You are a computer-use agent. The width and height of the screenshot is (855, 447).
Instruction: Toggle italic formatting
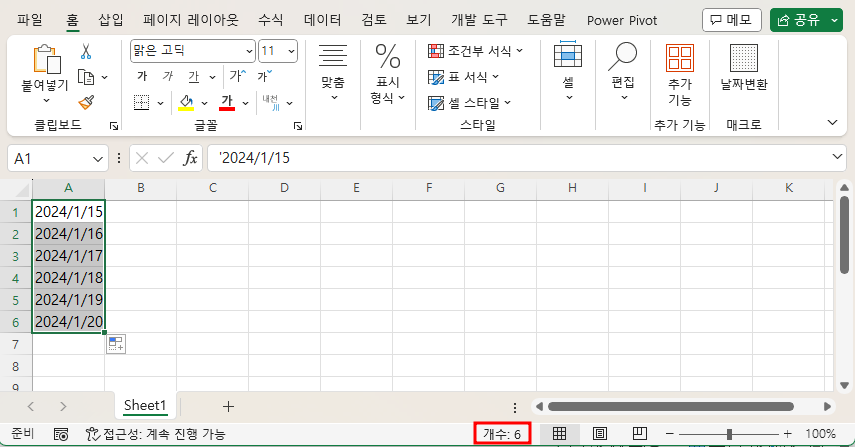point(168,76)
